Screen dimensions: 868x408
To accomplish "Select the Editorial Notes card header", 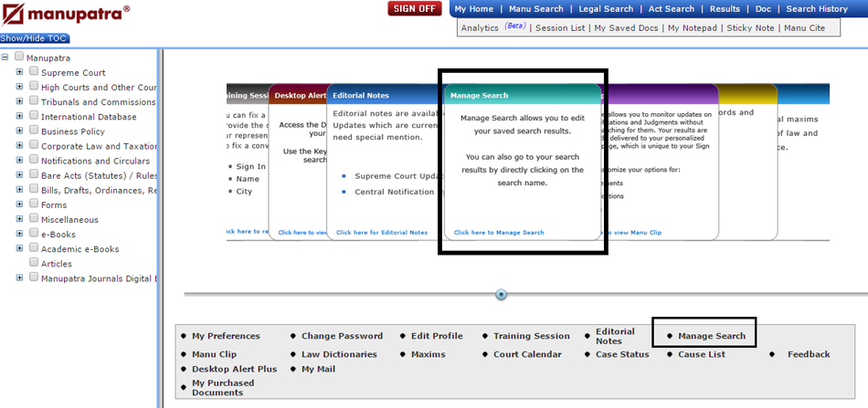I will (386, 95).
